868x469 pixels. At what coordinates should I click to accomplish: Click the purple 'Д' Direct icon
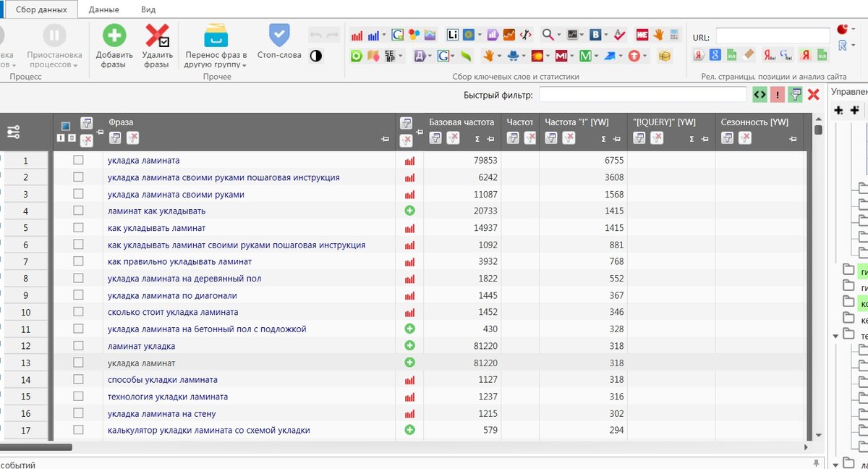(x=420, y=56)
